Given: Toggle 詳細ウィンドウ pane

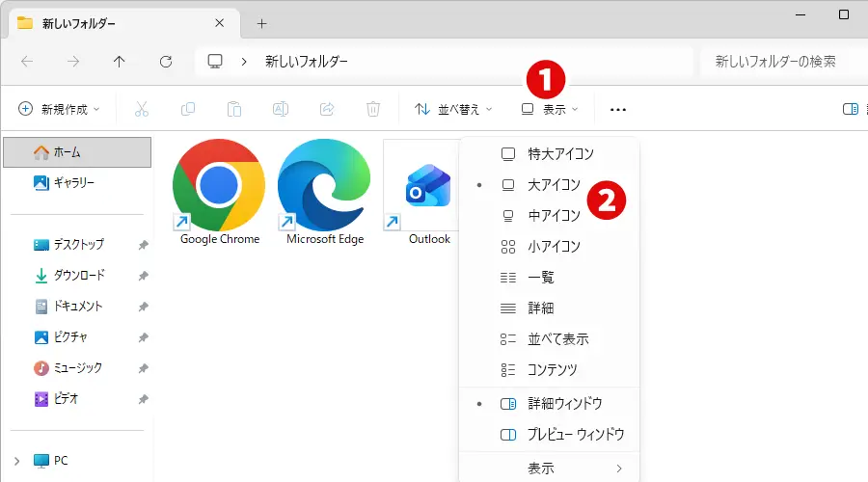Looking at the screenshot, I should click(x=550, y=403).
